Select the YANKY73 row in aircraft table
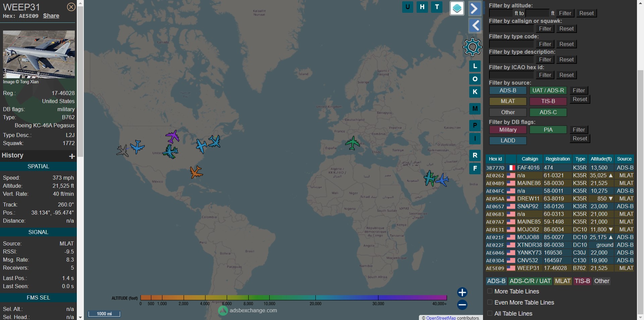Image resolution: width=644 pixels, height=320 pixels. click(x=559, y=253)
